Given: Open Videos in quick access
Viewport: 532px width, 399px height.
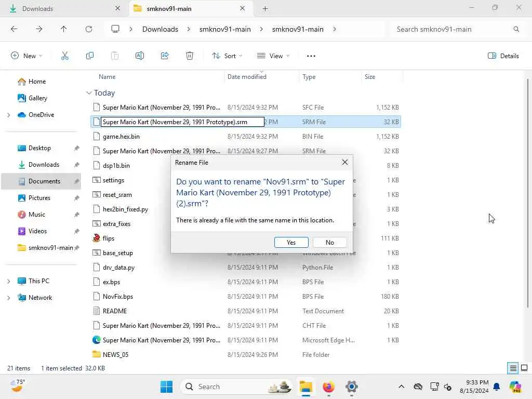Looking at the screenshot, I should (37, 231).
